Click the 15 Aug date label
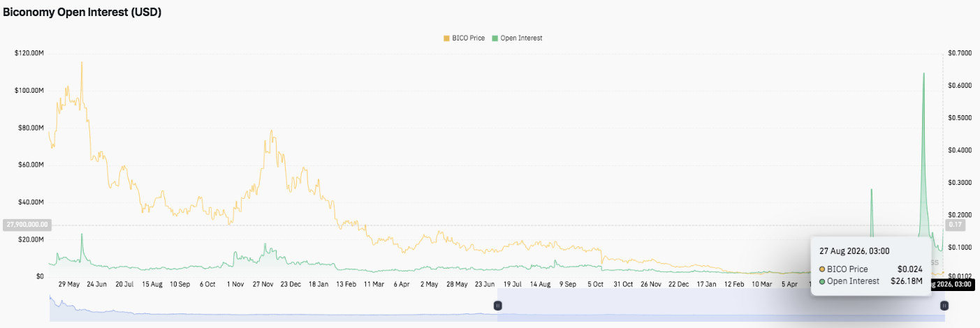 point(152,285)
